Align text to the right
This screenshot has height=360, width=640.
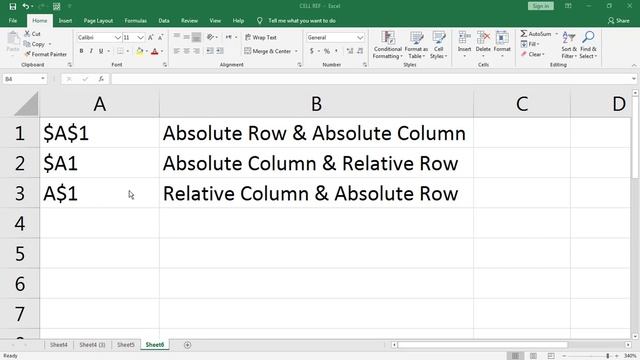pyautogui.click(x=196, y=51)
